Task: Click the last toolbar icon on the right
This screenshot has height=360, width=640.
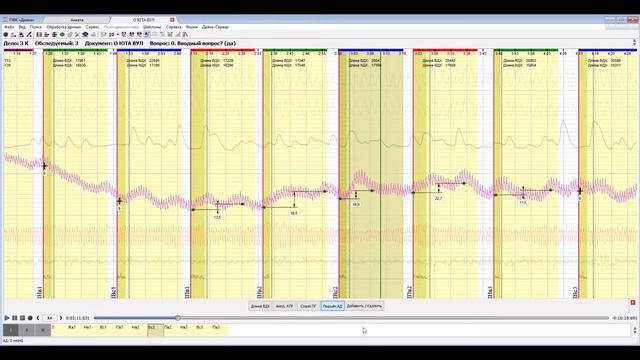Action: tap(185, 35)
